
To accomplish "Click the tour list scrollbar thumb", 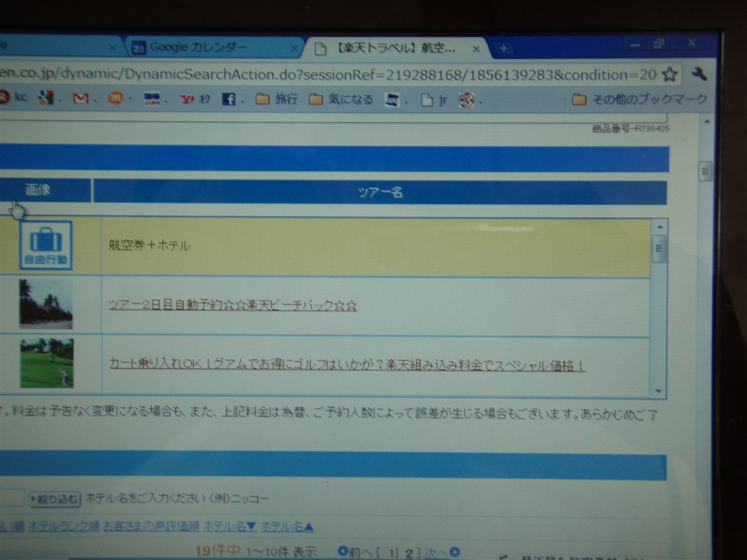I will pos(659,248).
